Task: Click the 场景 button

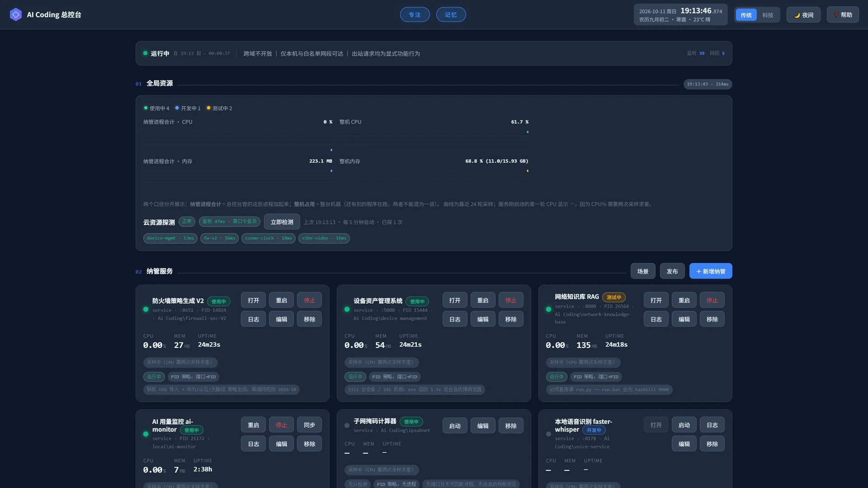Action: [643, 271]
